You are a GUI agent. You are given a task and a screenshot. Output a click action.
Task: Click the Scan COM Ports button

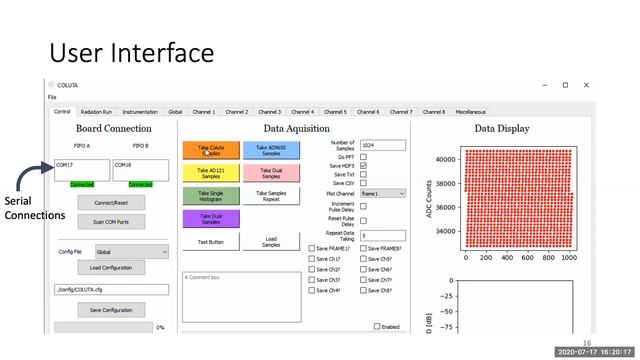(x=111, y=222)
